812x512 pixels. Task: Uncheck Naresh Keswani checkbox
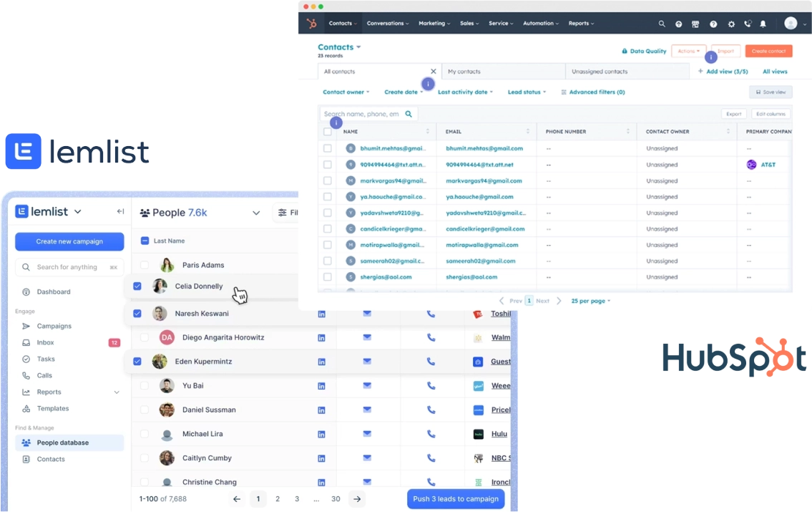(x=137, y=314)
